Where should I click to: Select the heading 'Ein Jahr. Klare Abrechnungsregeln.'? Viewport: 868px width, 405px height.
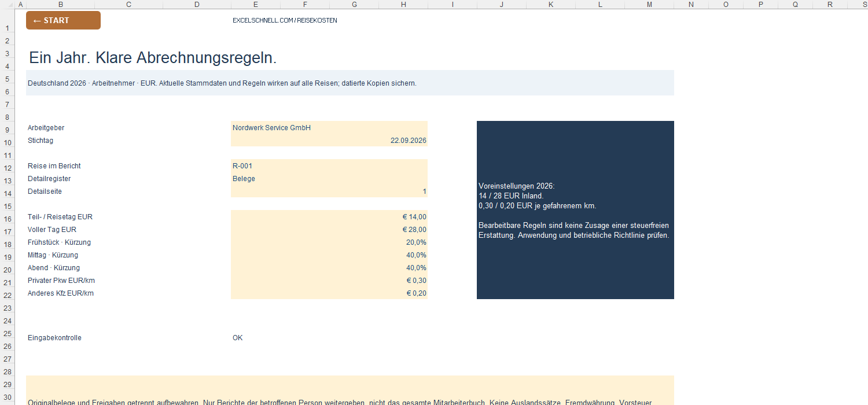pos(153,58)
